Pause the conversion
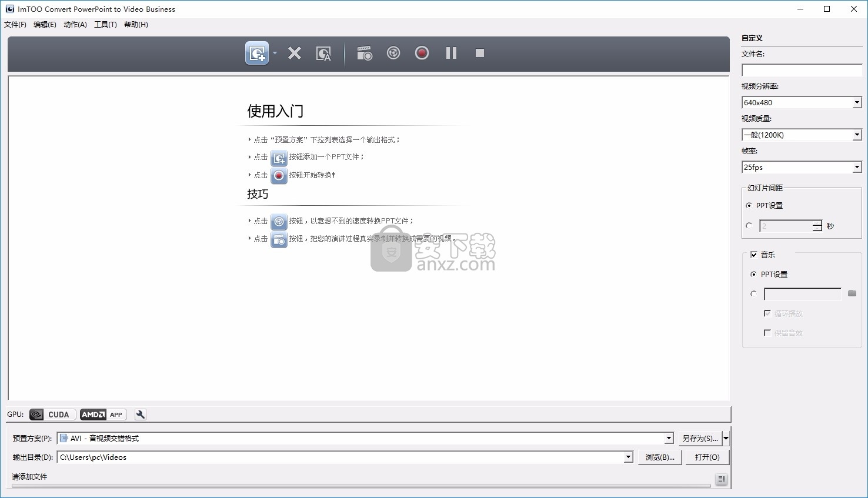 click(451, 53)
